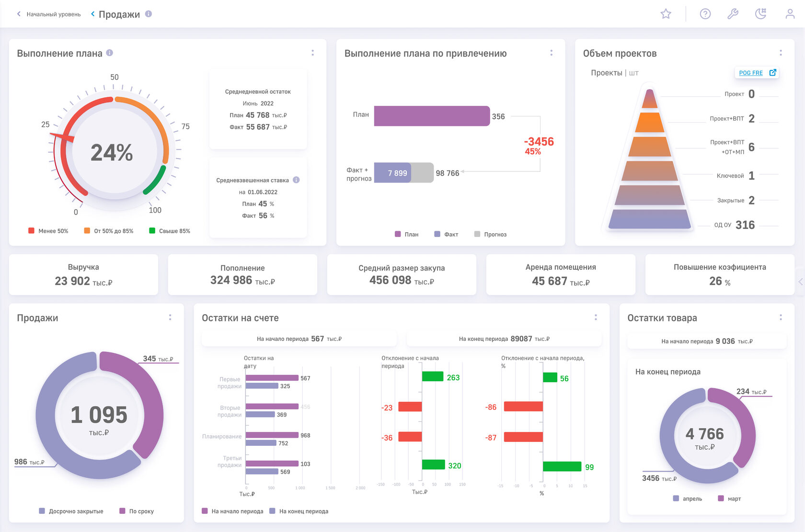This screenshot has width=805, height=532.
Task: Go to Начальный уровень breadcrumb
Action: pyautogui.click(x=54, y=14)
